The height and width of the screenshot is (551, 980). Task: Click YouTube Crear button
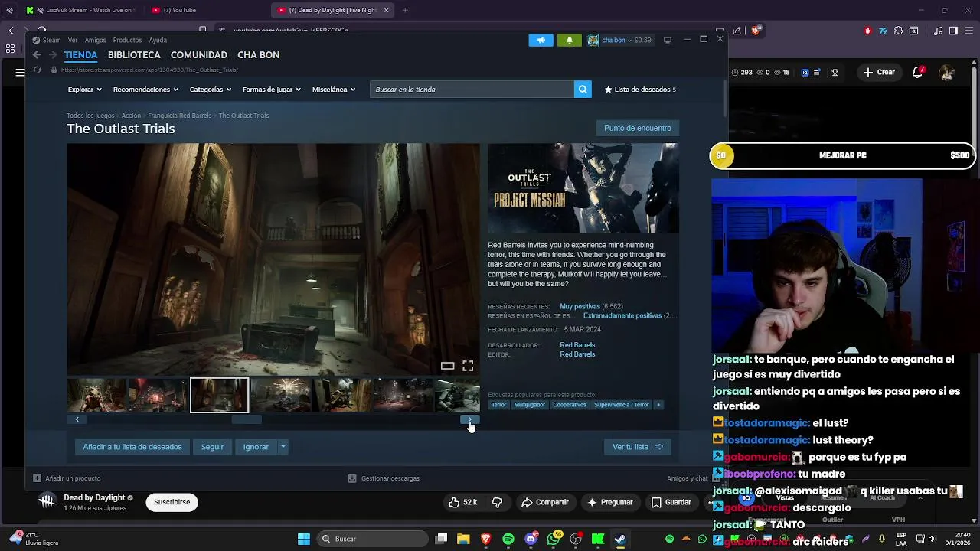point(879,72)
